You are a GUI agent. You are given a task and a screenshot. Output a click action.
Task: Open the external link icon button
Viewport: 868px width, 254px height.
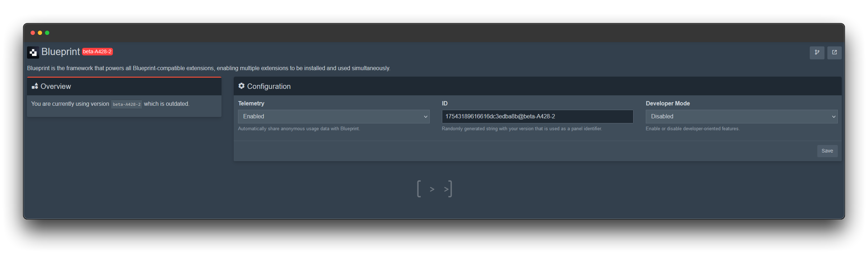[834, 53]
